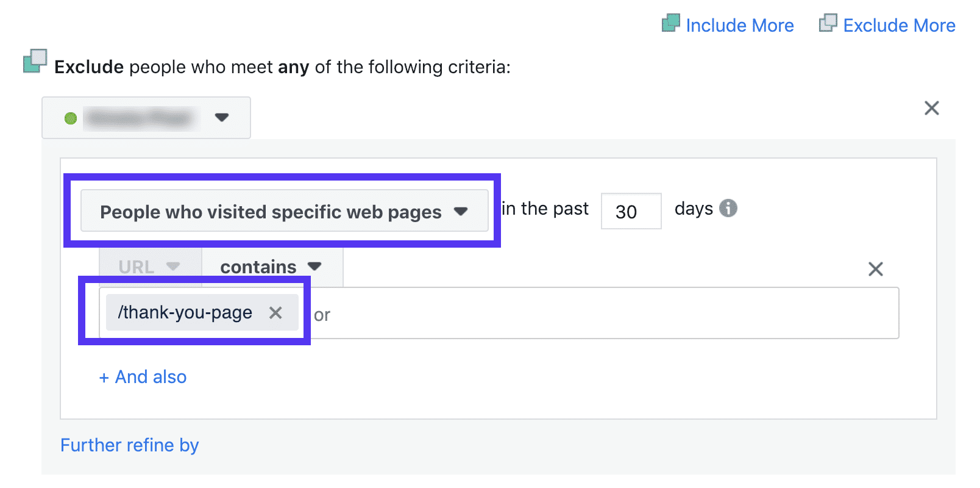The image size is (980, 488).
Task: Click the info icon next to days
Action: tap(729, 208)
